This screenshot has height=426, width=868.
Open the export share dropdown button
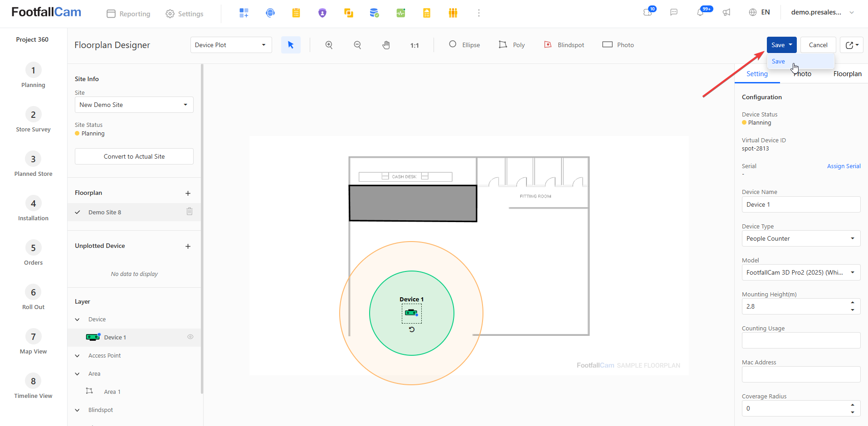[852, 45]
